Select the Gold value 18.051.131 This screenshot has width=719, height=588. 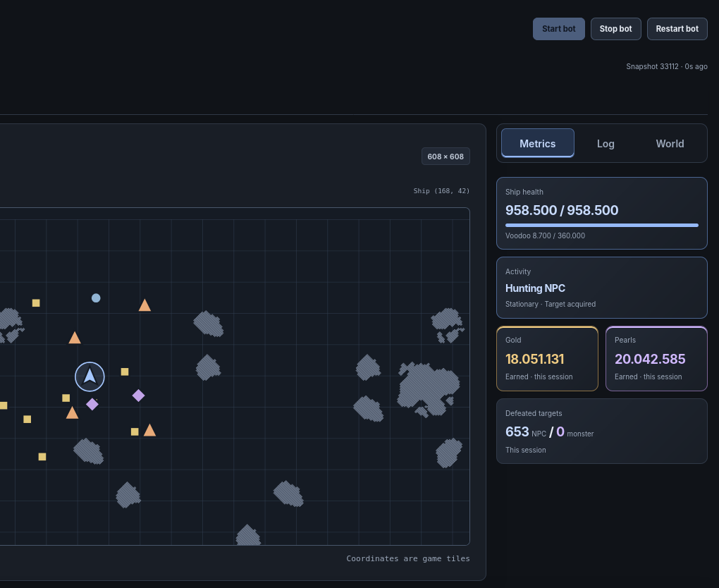[534, 359]
